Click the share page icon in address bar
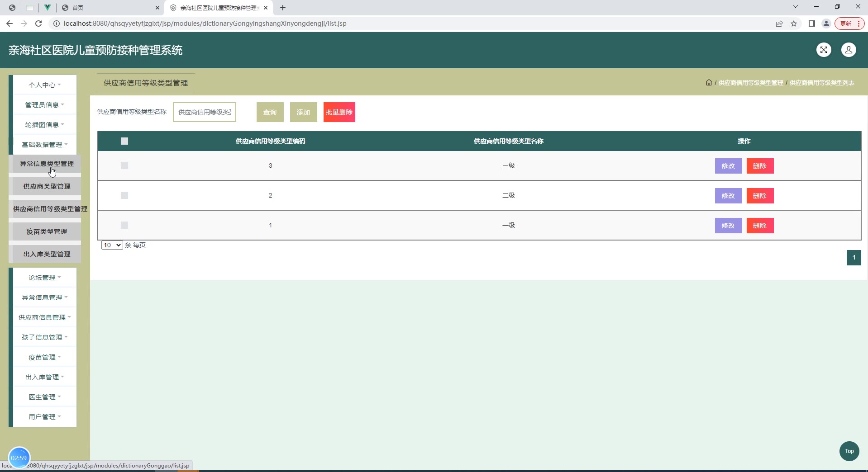This screenshot has width=868, height=472. (779, 24)
